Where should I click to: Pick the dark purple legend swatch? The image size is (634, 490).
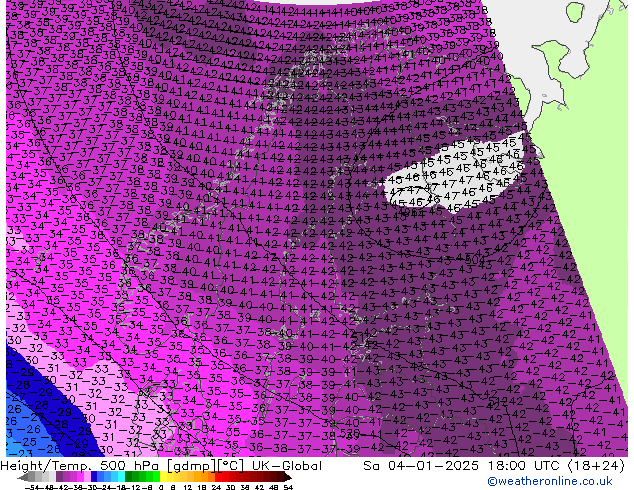pyautogui.click(x=59, y=477)
